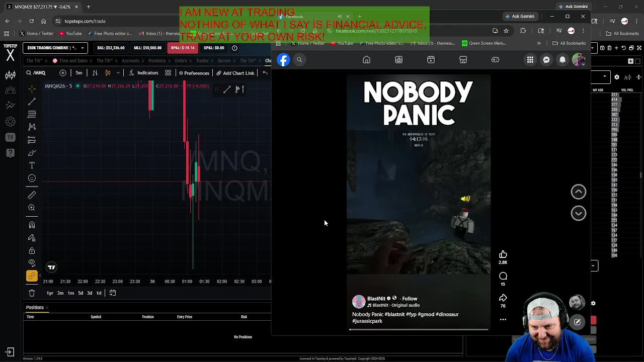Select the Text annotation tool
Screen dimensions: 644x362
32,165
